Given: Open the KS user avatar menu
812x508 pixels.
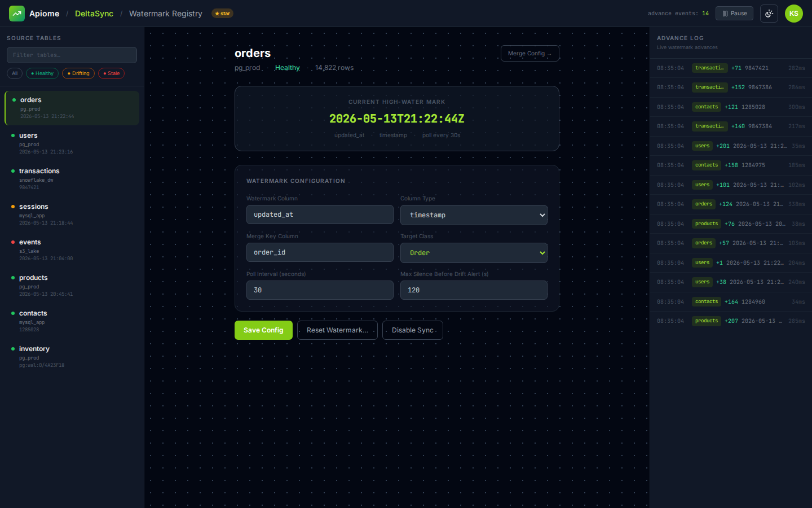Looking at the screenshot, I should [794, 14].
